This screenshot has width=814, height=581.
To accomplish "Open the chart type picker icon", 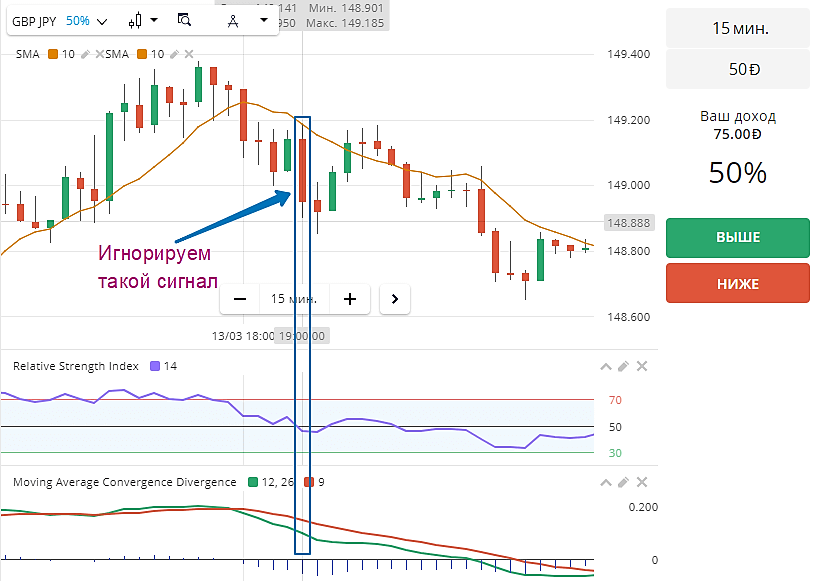I will (x=134, y=20).
